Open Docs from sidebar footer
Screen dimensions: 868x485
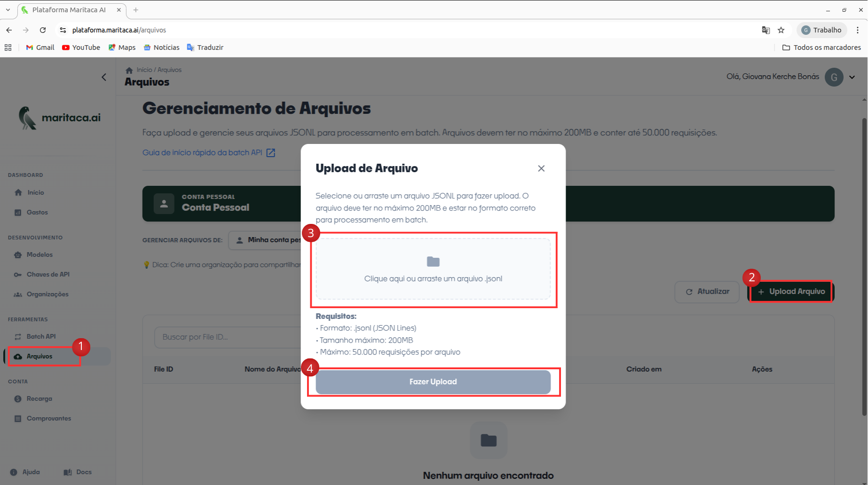pos(78,472)
